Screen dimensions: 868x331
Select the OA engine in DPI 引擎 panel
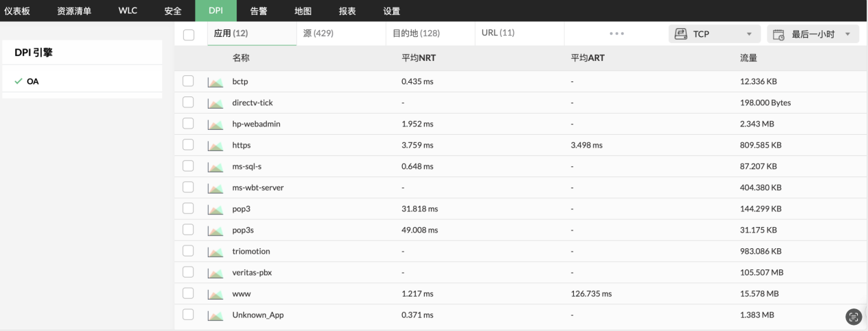(33, 81)
